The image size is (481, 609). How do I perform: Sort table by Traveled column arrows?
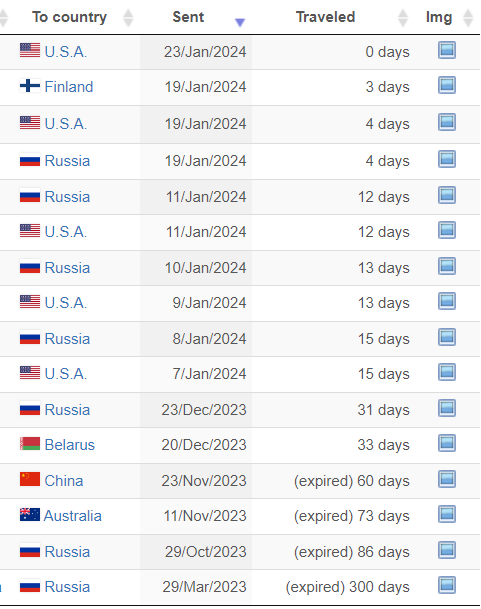pyautogui.click(x=403, y=18)
